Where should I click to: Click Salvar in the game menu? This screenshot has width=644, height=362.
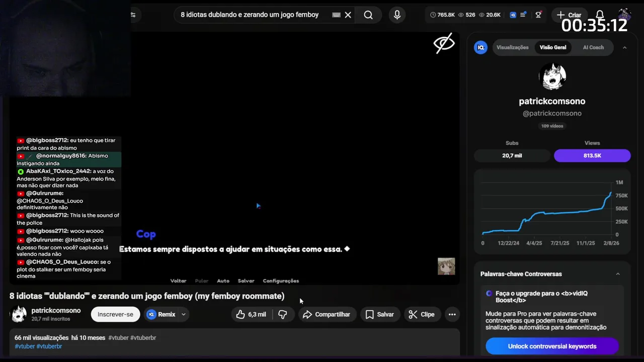click(246, 281)
